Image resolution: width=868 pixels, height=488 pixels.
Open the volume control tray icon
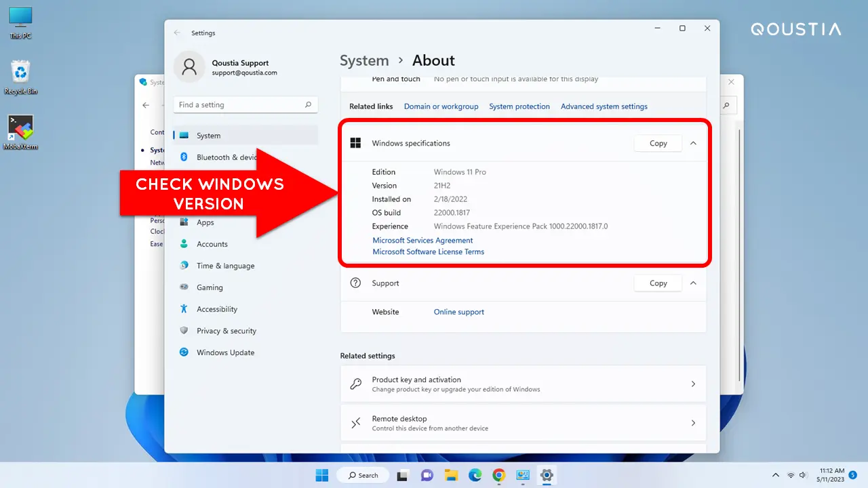coord(804,475)
